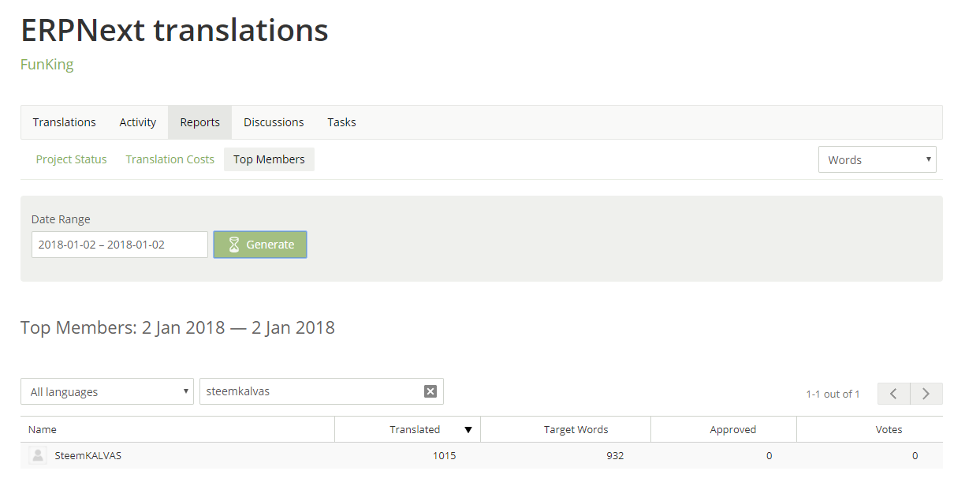Screen dimensions: 980x501
Task: Click the target words value 932
Action: click(x=615, y=456)
